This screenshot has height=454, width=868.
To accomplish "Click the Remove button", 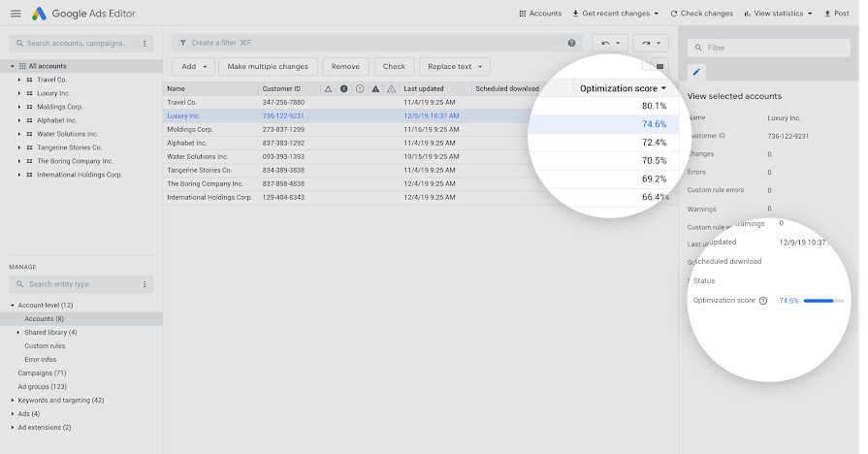I will (345, 66).
